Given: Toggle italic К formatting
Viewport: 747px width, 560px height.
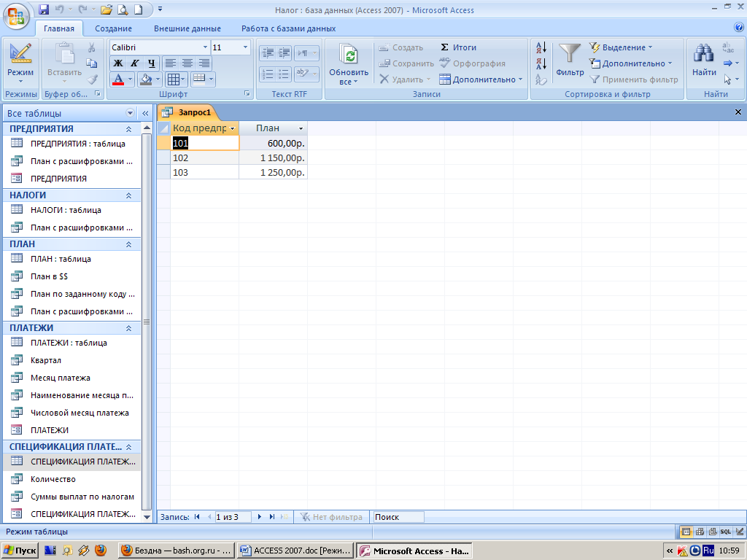Looking at the screenshot, I should coord(135,63).
